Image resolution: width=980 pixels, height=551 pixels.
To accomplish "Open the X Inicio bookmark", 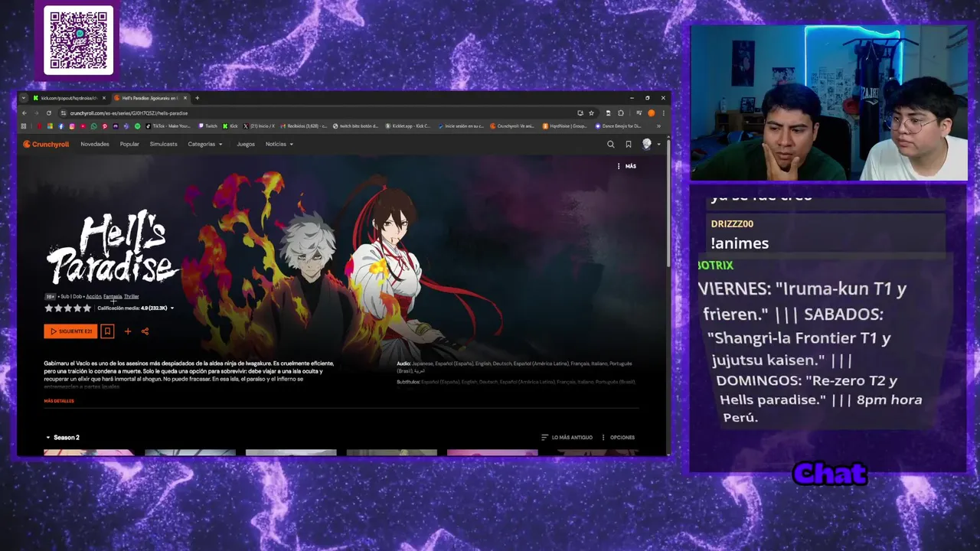I will [x=259, y=126].
